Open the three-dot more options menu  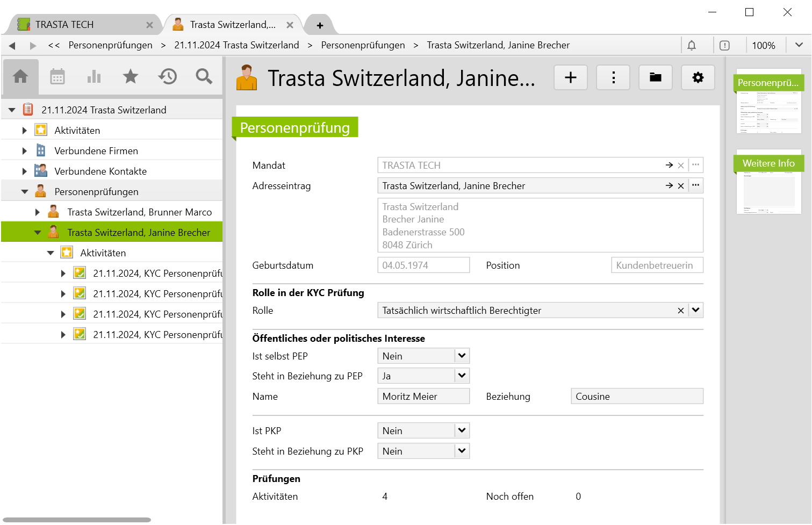[x=613, y=78]
